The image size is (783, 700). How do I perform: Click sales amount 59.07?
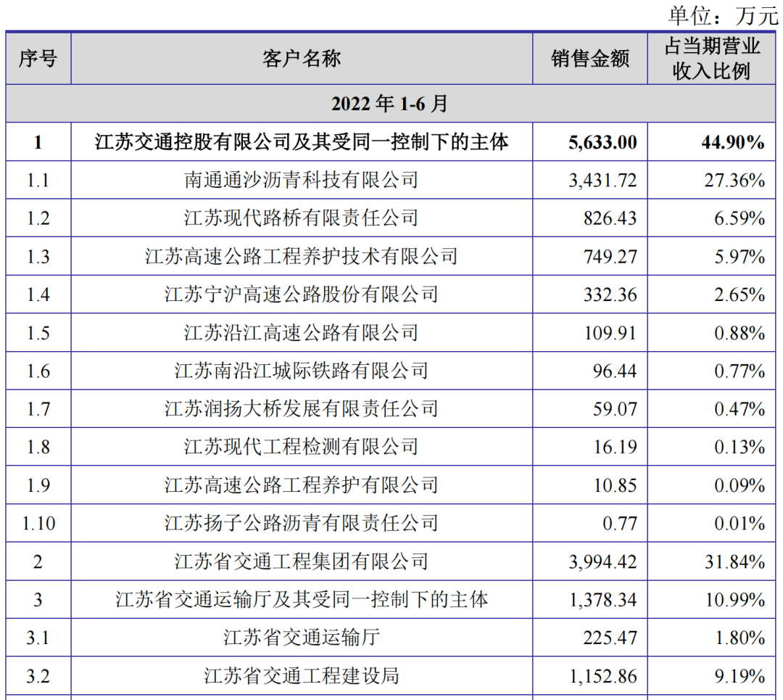615,409
